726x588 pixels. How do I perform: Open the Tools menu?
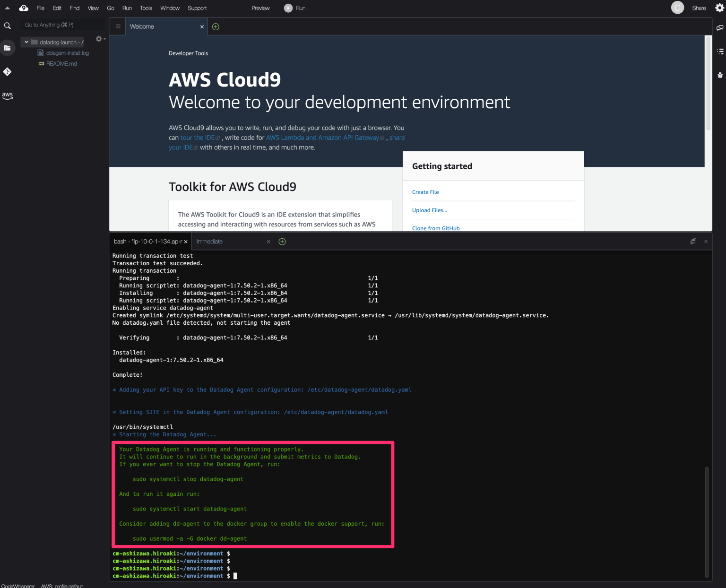click(x=146, y=8)
